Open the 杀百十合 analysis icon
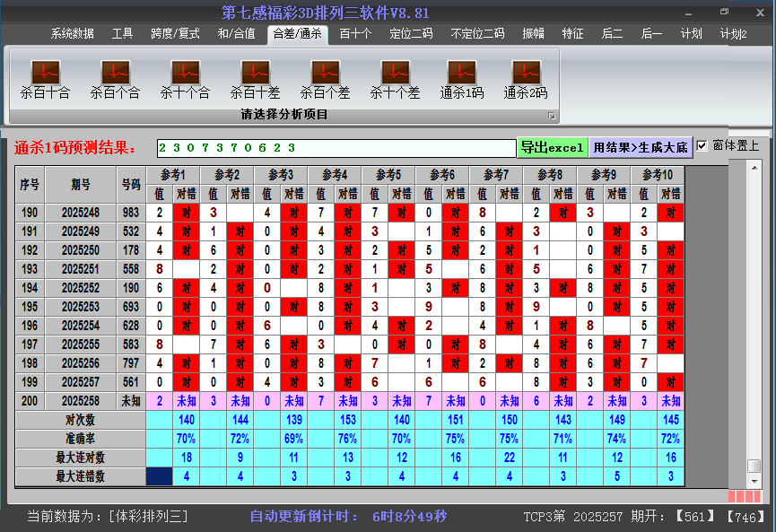Screen dimensions: 776x532 coord(46,79)
